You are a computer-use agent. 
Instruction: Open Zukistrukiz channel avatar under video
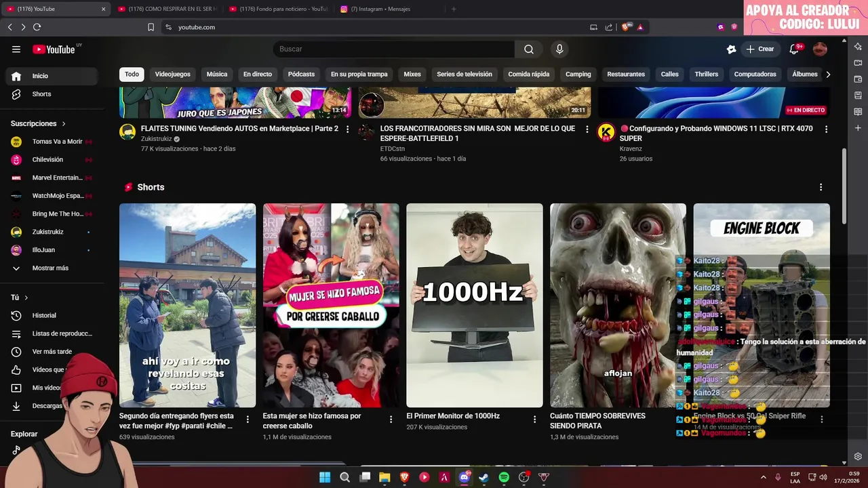127,131
